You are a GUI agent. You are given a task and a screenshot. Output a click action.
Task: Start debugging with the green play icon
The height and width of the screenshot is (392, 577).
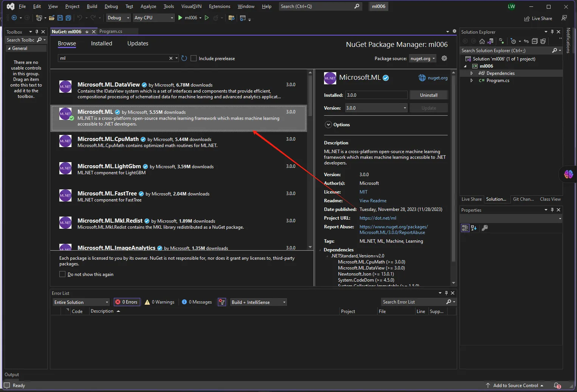click(180, 18)
